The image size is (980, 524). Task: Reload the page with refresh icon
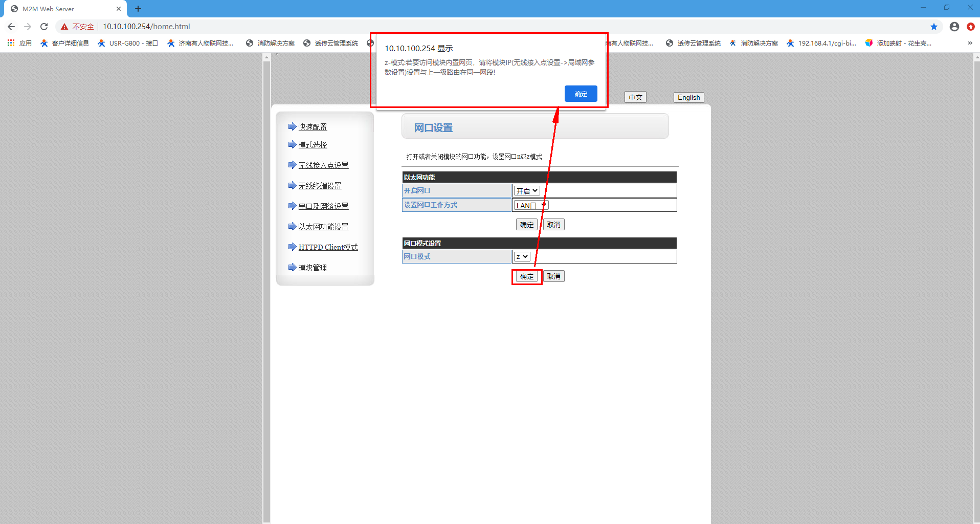(44, 27)
